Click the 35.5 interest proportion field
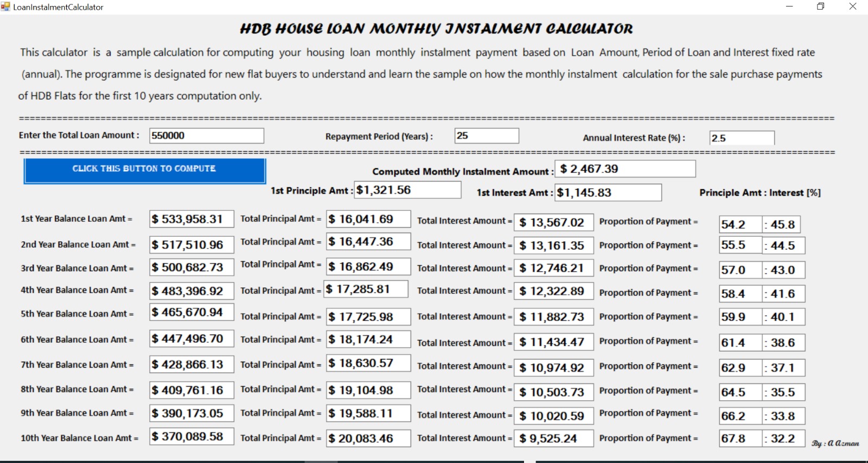Viewport: 868px width, 463px height. (783, 392)
